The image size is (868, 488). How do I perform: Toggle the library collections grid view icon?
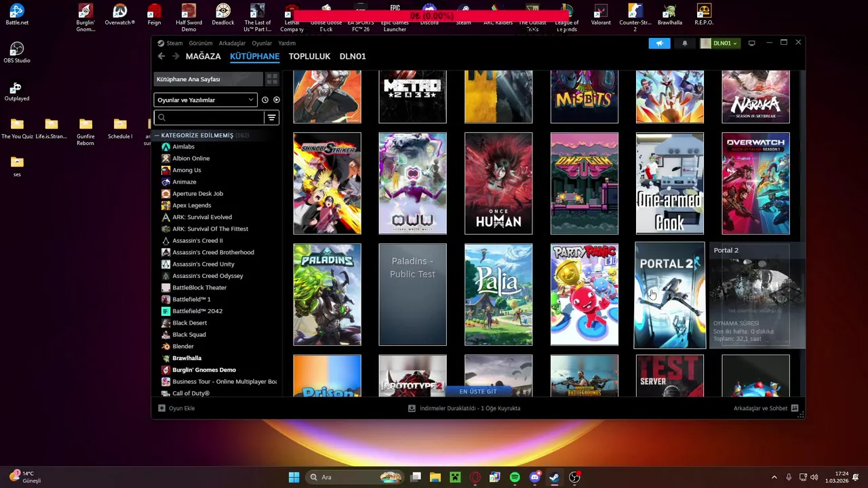tap(272, 79)
